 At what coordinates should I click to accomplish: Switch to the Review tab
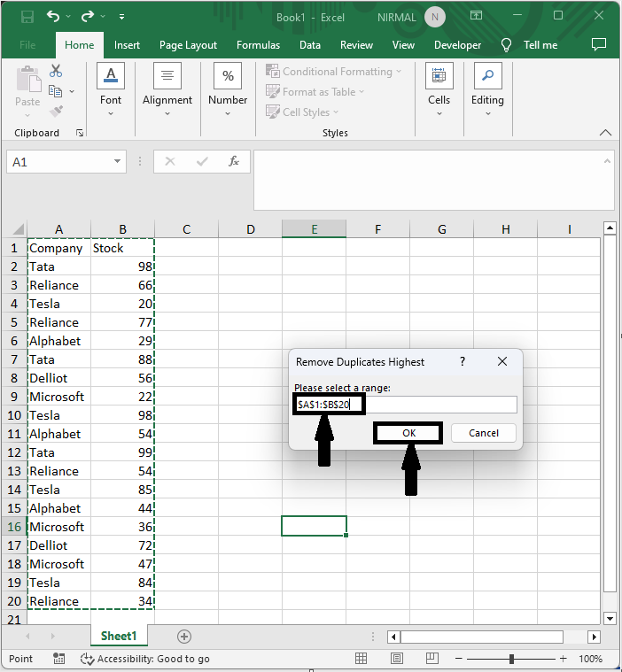356,45
